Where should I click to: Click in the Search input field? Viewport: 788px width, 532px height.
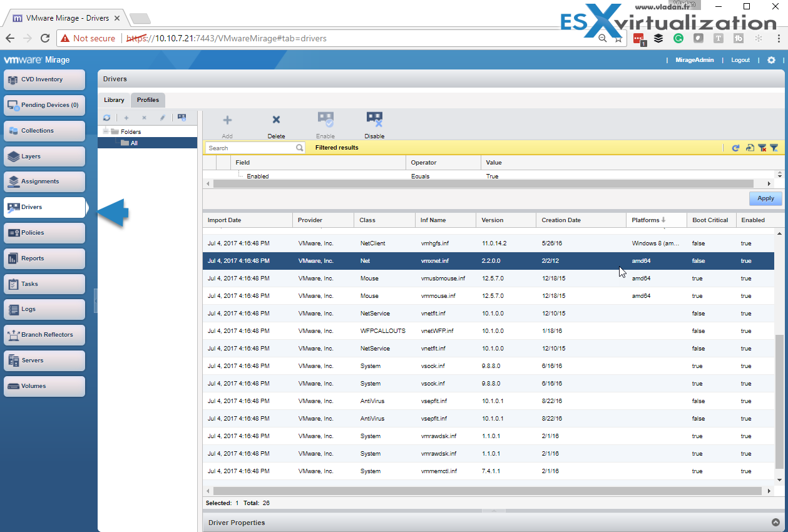tap(250, 148)
